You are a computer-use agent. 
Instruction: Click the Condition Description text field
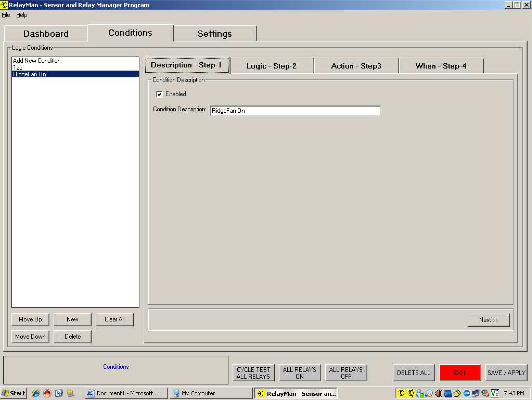tap(295, 111)
